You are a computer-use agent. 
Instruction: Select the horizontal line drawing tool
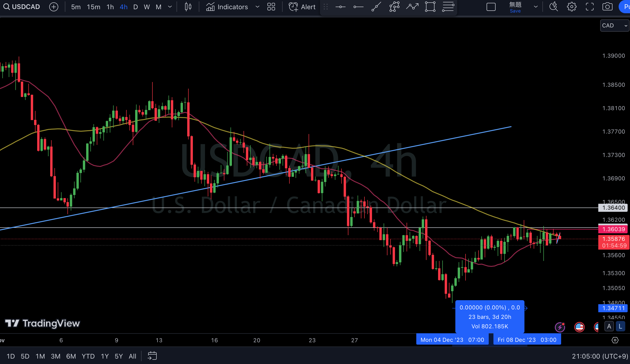point(340,7)
